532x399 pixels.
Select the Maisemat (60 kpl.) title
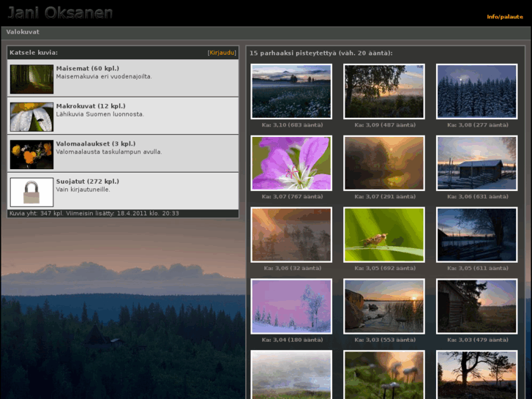pos(87,69)
